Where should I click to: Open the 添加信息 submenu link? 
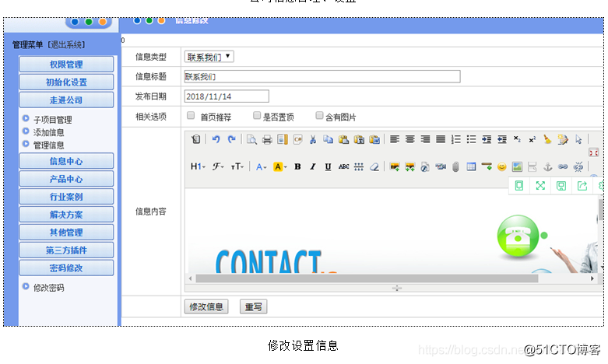(x=48, y=132)
